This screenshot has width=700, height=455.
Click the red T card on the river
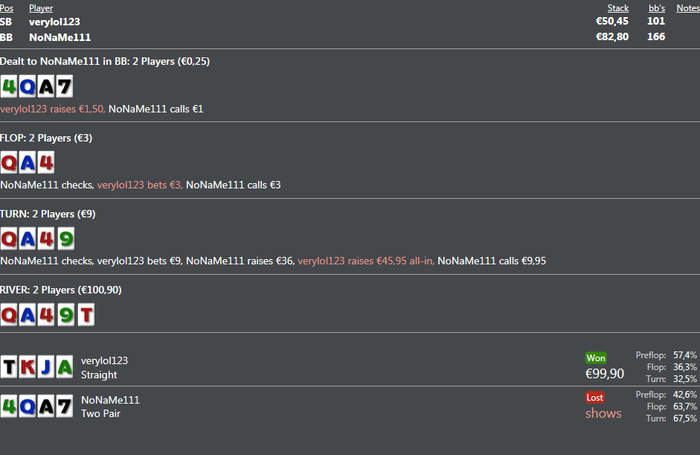[x=87, y=315]
